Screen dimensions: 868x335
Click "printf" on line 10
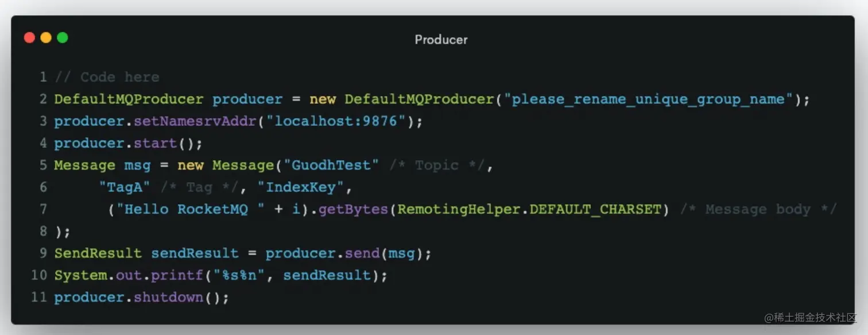(x=177, y=275)
